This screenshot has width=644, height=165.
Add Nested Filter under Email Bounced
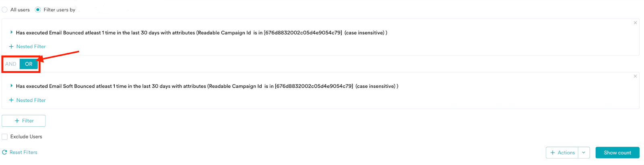[x=27, y=47]
